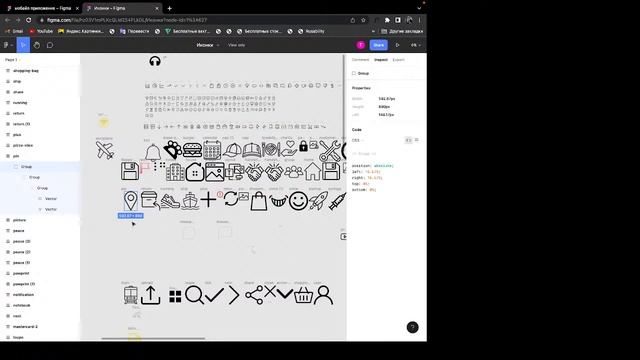Screen dimensions: 640x360
Task: Select the Hand tool
Action: point(37,45)
